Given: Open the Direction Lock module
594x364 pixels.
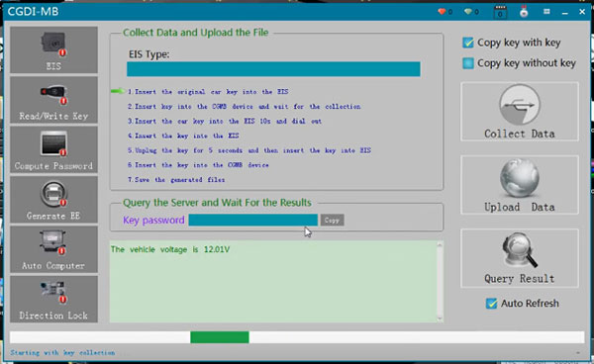Looking at the screenshot, I should point(53,299).
